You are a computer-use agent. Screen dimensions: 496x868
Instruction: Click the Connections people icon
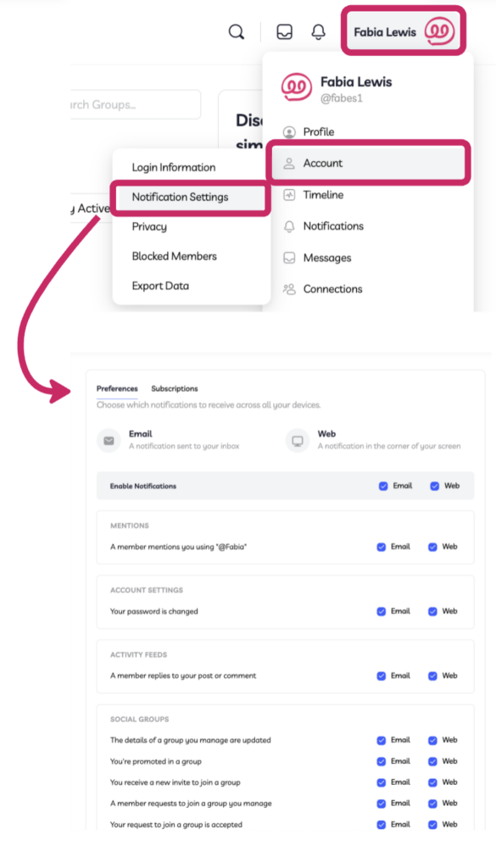click(x=289, y=289)
